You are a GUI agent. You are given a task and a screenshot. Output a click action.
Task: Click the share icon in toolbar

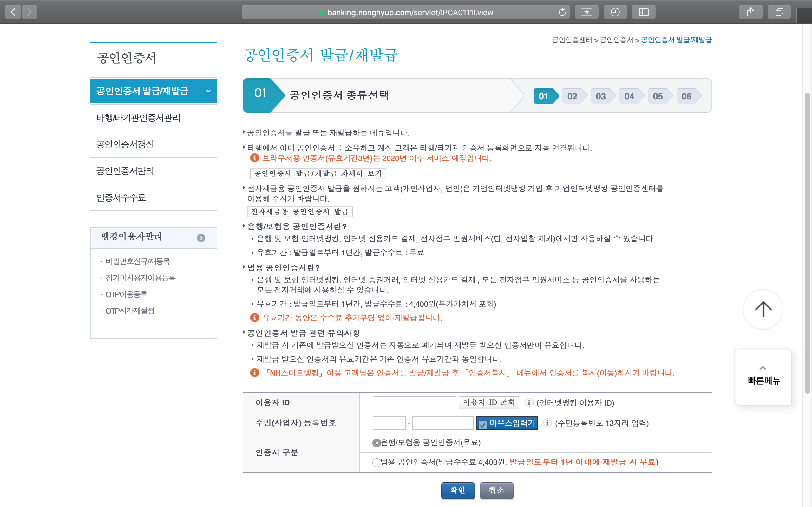pos(750,12)
